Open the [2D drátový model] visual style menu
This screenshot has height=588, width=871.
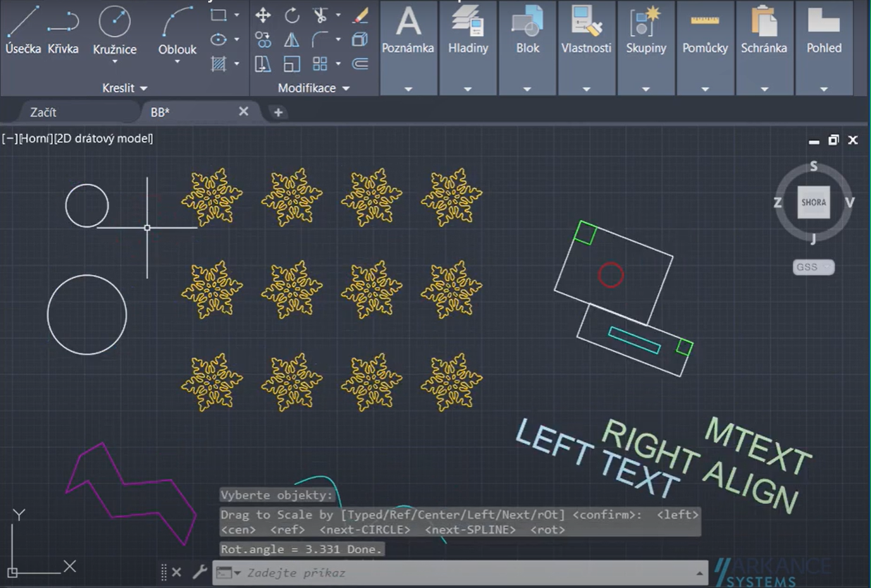click(x=104, y=138)
